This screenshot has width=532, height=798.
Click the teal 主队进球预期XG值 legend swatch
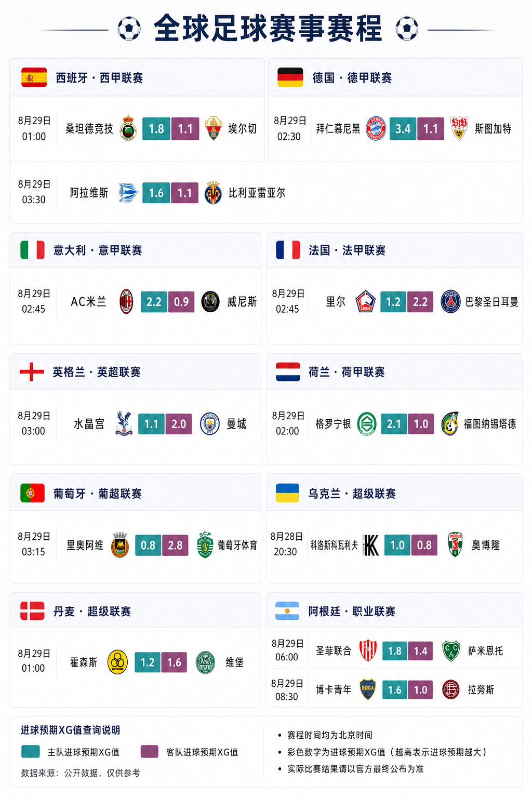31,752
